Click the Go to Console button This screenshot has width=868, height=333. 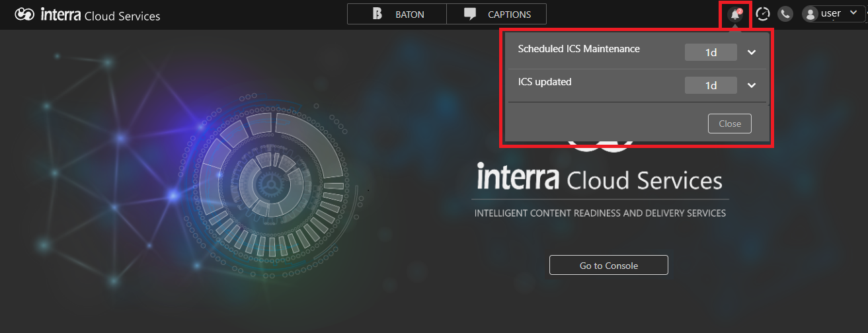[x=609, y=265]
